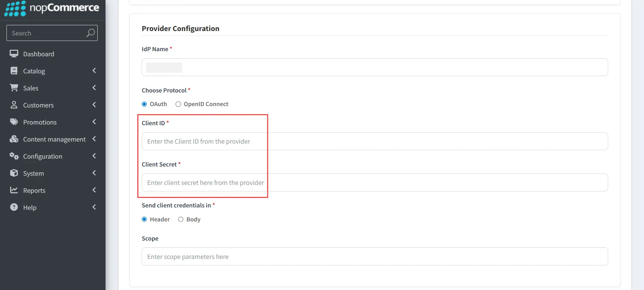
Task: Open the System menu item
Action: pos(33,173)
